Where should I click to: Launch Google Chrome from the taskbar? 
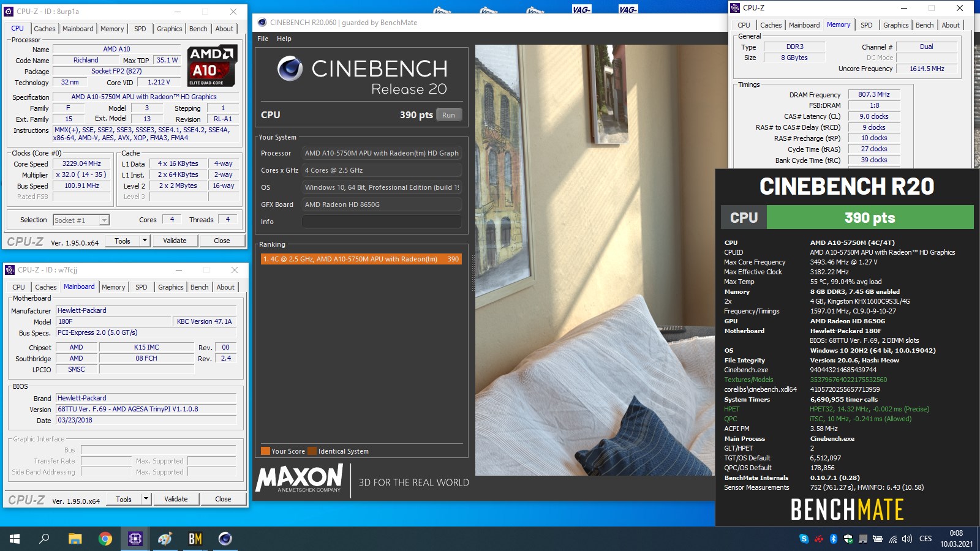pos(105,539)
